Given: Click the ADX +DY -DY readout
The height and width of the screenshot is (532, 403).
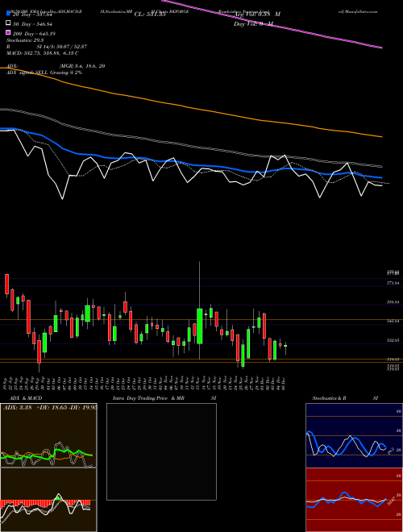Looking at the screenshot, I should point(50,408).
